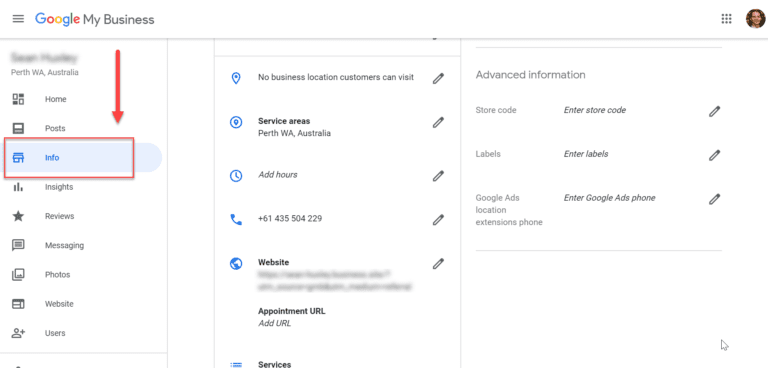Click the Website field heading

coord(273,263)
